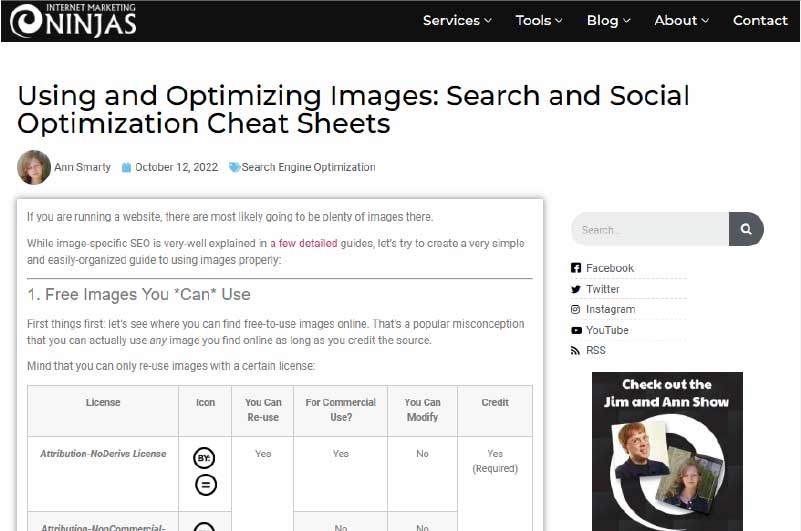Click the BY attribution license icon
The height and width of the screenshot is (531, 801).
[204, 458]
